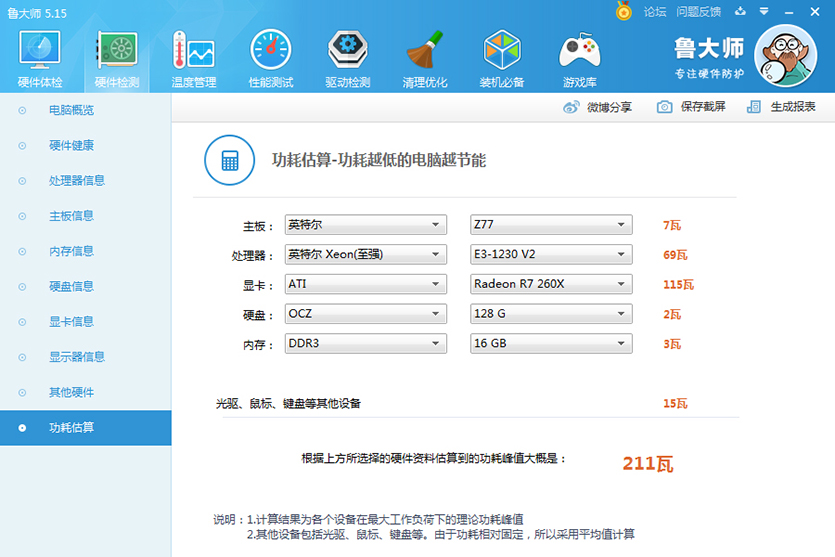Click the 鲁大师 old man avatar logo
Screen dimensions: 835x557
tap(785, 56)
